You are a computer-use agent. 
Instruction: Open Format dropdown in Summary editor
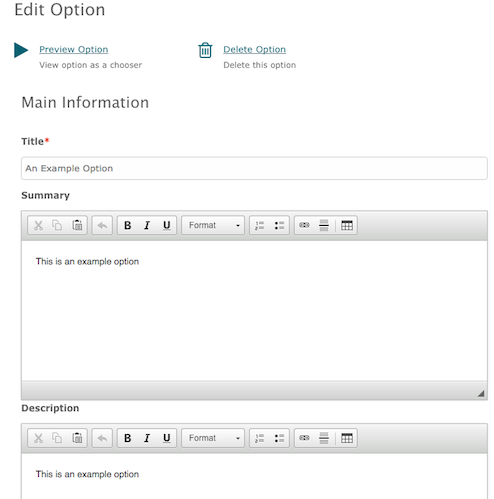click(213, 226)
